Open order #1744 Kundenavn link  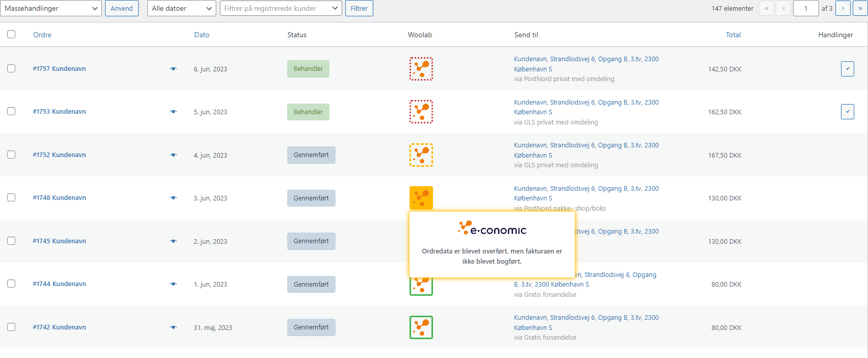[59, 284]
